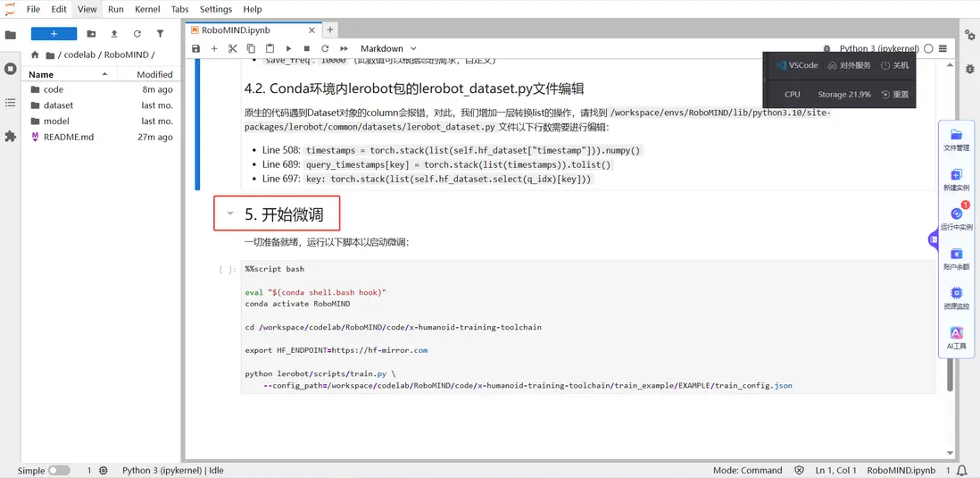This screenshot has height=478, width=980.
Task: Click 新建实例 new instance icon
Action: click(956, 180)
